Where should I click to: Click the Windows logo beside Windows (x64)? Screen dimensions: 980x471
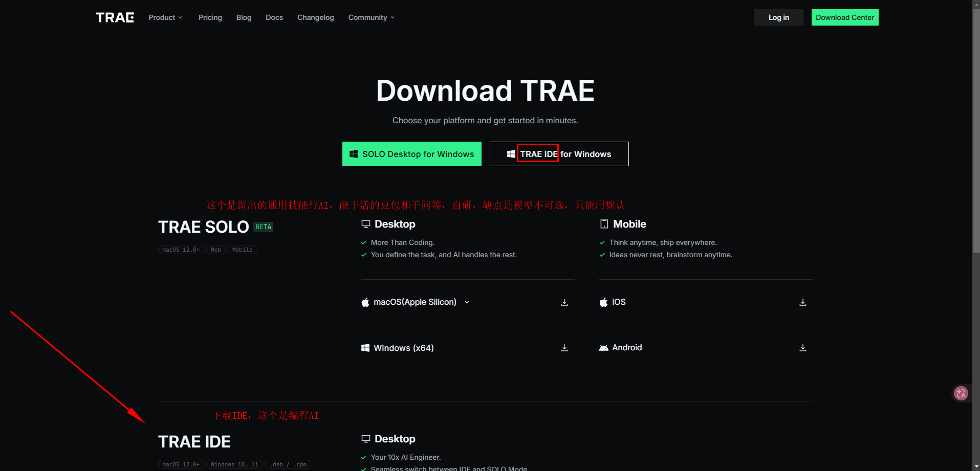click(365, 348)
